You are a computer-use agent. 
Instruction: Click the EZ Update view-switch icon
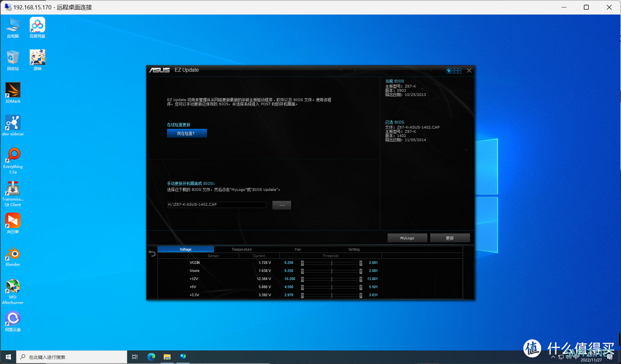click(x=454, y=71)
